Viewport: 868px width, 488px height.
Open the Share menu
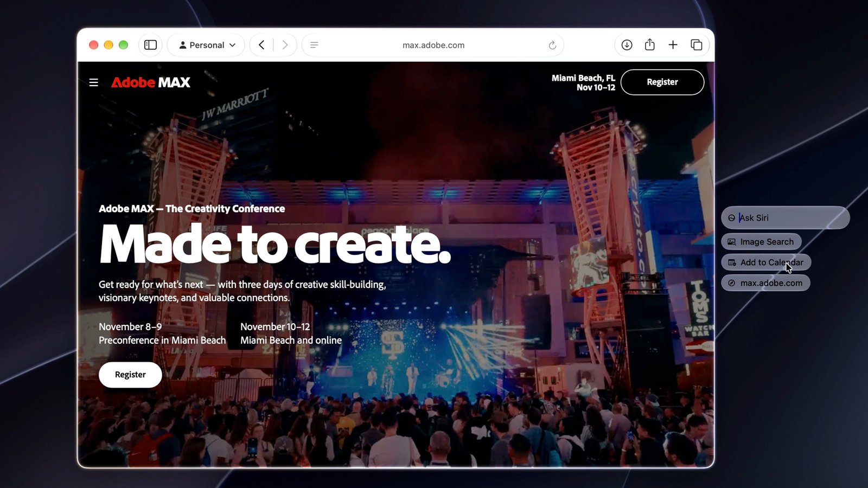pyautogui.click(x=650, y=45)
